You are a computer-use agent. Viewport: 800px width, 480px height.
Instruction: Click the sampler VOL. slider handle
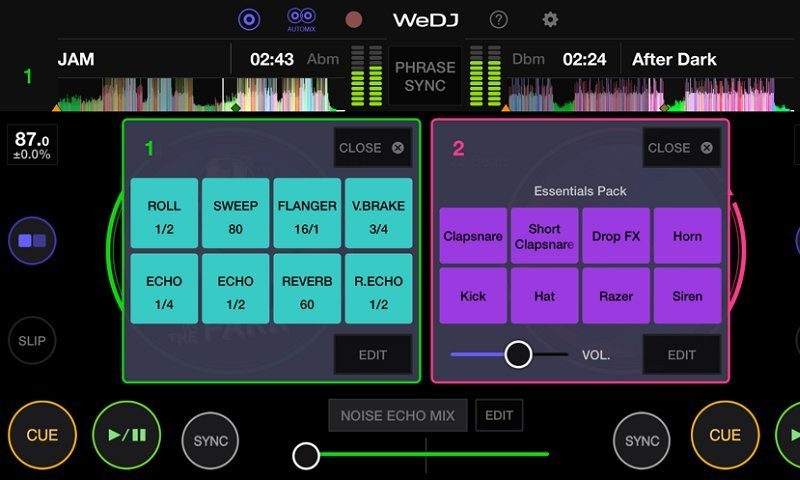coord(518,354)
